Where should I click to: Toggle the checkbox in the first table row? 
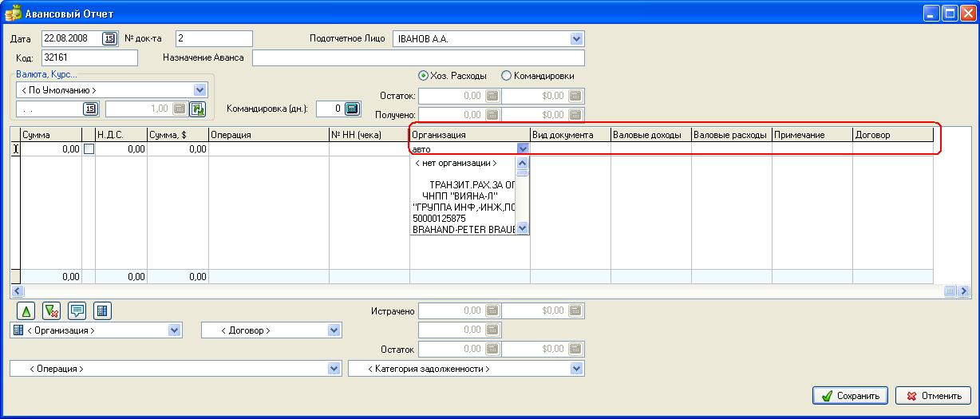pyautogui.click(x=89, y=148)
